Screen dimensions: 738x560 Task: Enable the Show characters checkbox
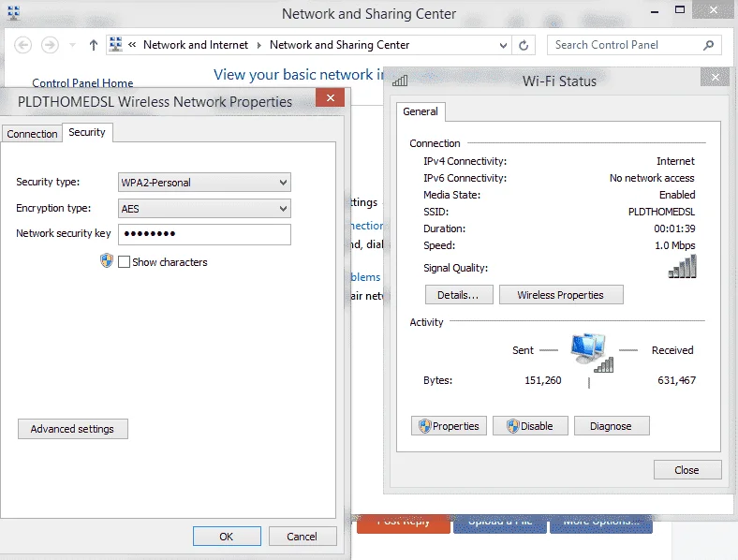tap(124, 262)
